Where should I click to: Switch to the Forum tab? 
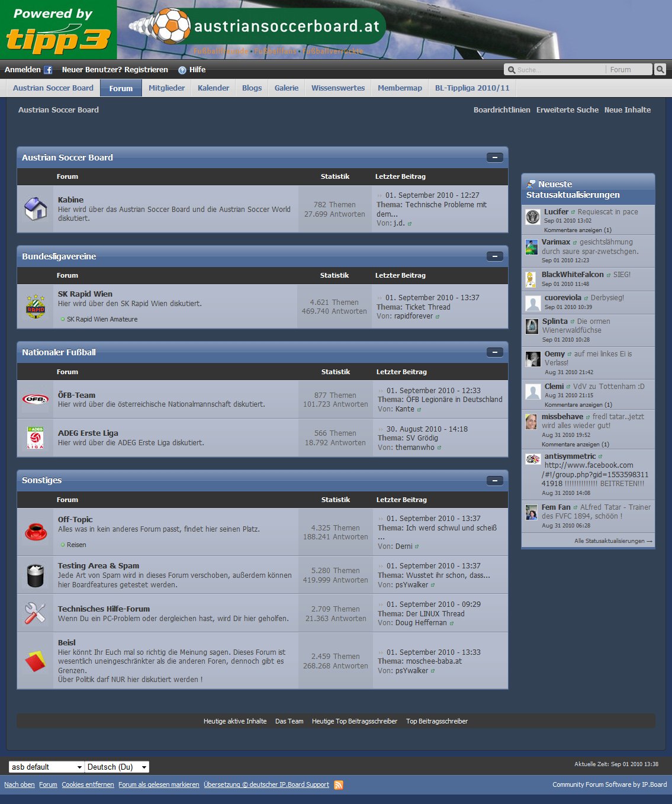click(x=121, y=88)
